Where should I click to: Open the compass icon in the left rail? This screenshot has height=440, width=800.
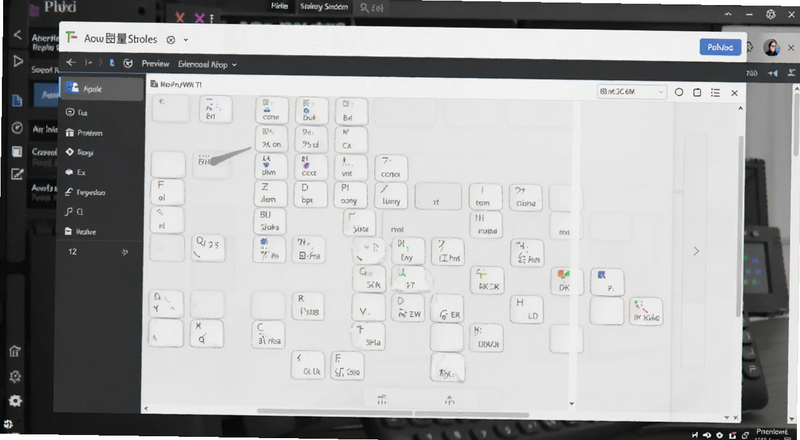pos(17,128)
